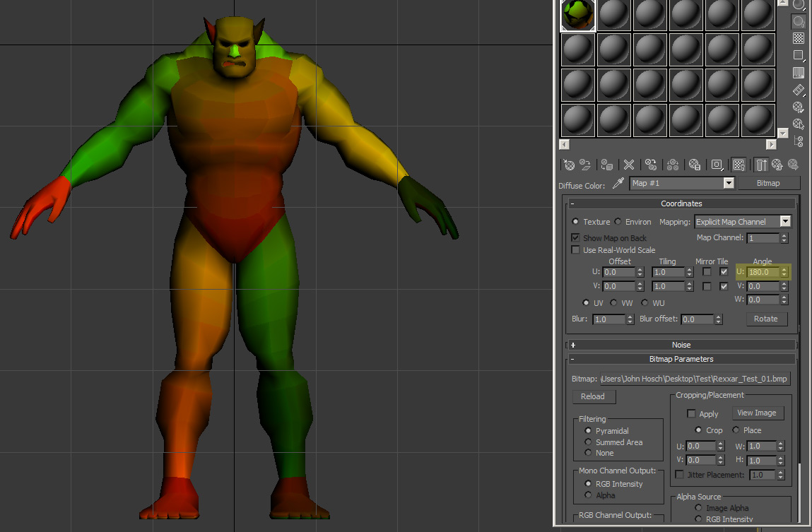
Task: Toggle Show Map on Back checkbox
Action: point(575,237)
